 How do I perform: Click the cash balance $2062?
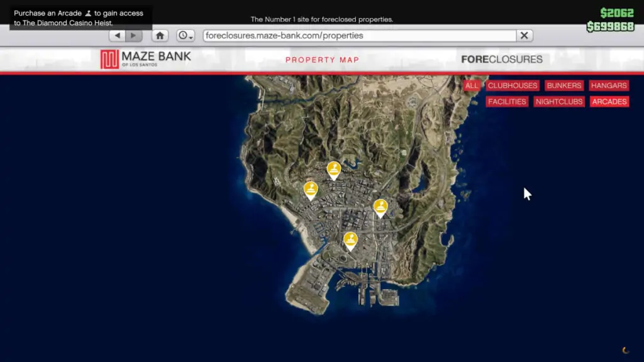[x=617, y=13]
